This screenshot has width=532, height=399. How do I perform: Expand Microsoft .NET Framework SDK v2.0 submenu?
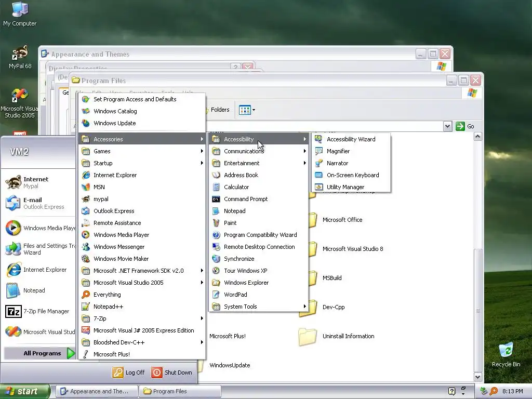(142, 271)
